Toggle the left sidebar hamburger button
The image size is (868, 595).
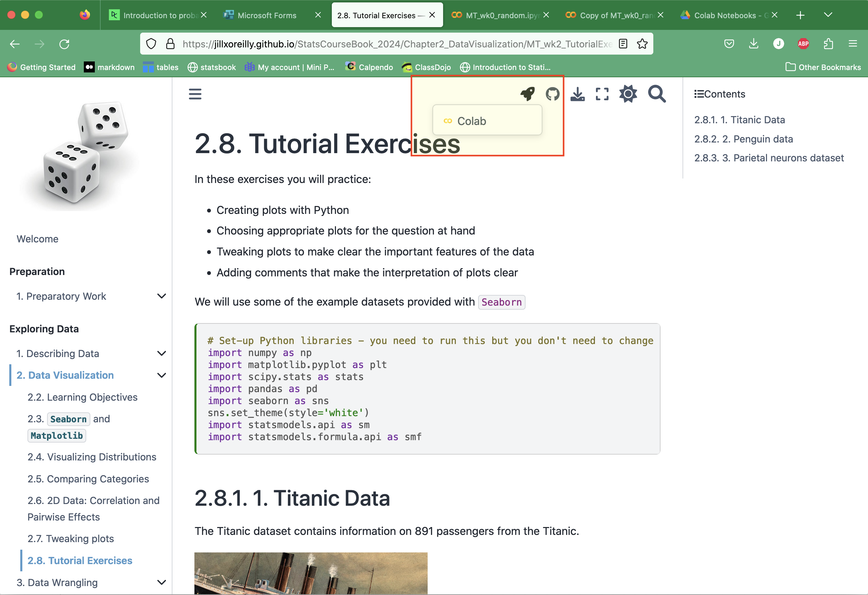point(195,94)
